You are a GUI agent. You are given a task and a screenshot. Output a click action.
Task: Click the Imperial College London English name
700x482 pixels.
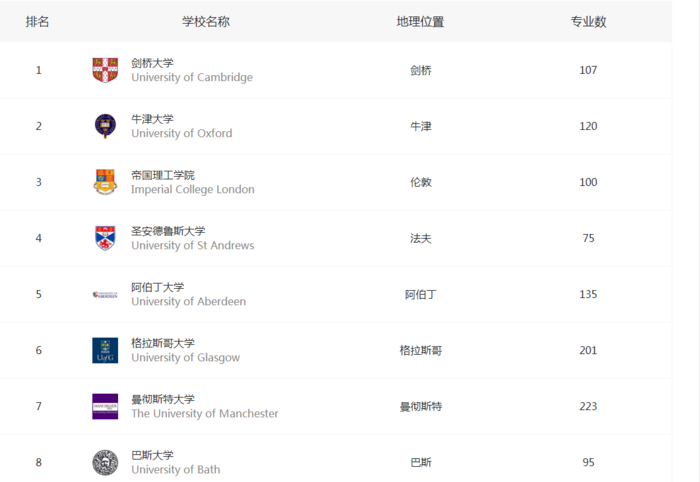point(193,190)
